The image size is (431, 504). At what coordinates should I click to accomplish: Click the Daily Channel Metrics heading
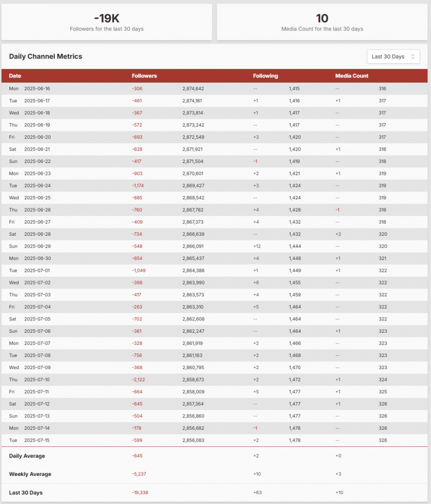click(x=46, y=57)
